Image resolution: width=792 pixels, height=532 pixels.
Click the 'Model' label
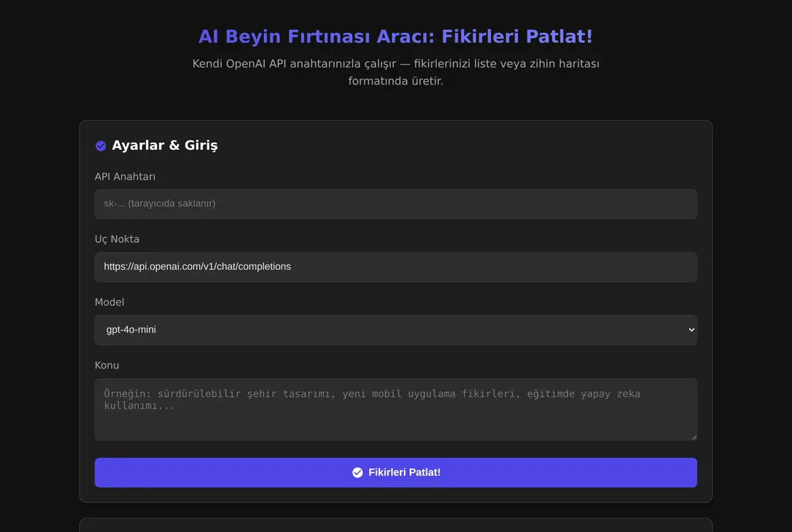point(110,302)
